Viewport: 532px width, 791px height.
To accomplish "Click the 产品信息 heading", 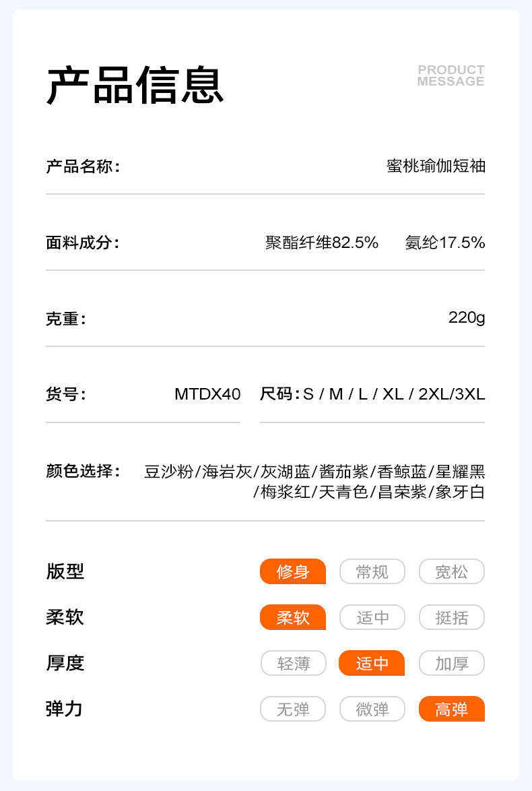I will tap(135, 86).
